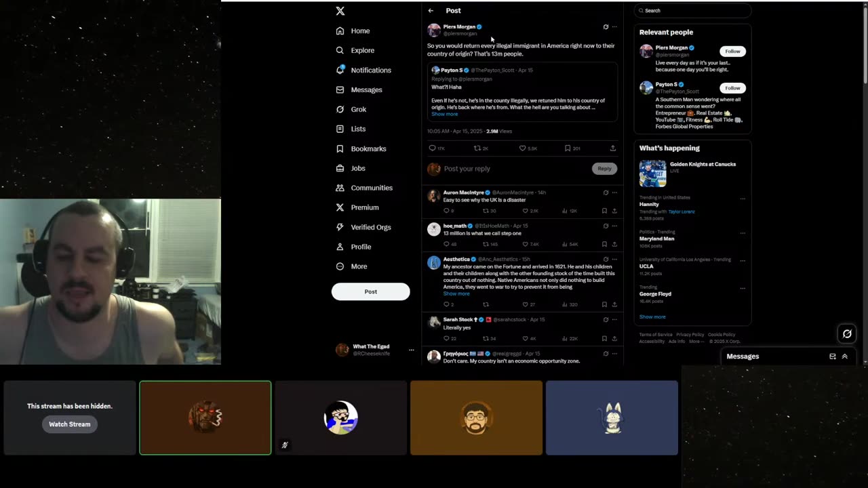
Task: Like the main Piers Morgan post
Action: point(522,148)
